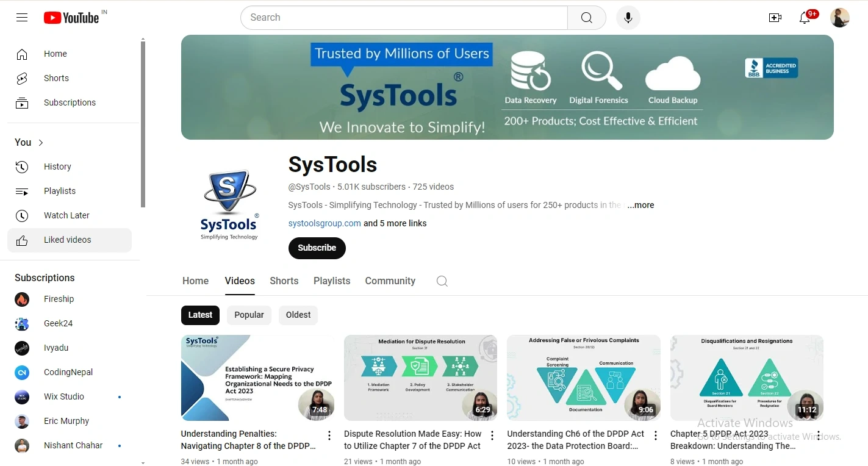The height and width of the screenshot is (466, 868).
Task: Expand the channel description with ...more
Action: 640,205
